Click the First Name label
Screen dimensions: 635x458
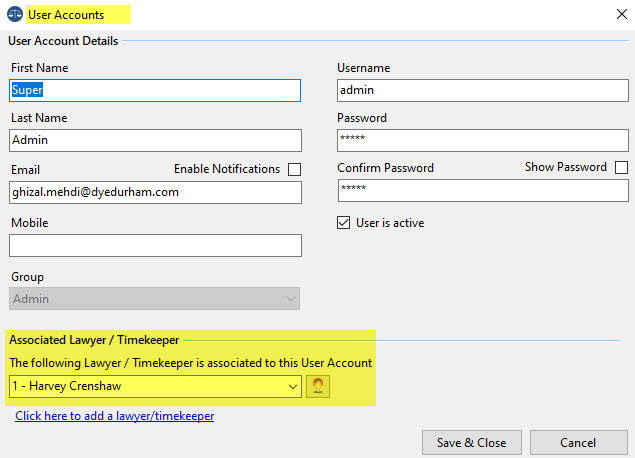(40, 68)
